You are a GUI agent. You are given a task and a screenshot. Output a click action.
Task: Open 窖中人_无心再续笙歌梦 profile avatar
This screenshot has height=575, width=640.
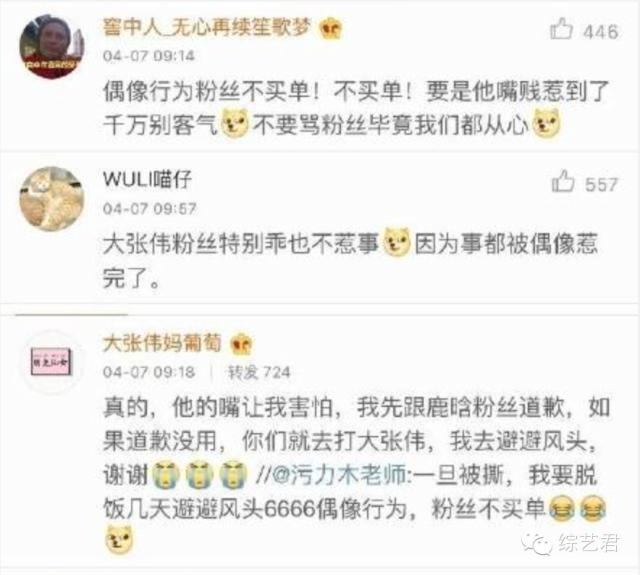(x=51, y=47)
